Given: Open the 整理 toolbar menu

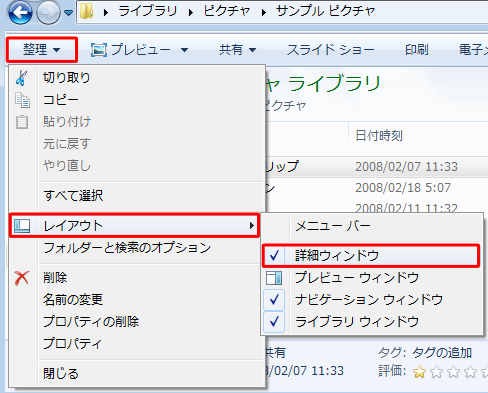Looking at the screenshot, I should coord(42,50).
